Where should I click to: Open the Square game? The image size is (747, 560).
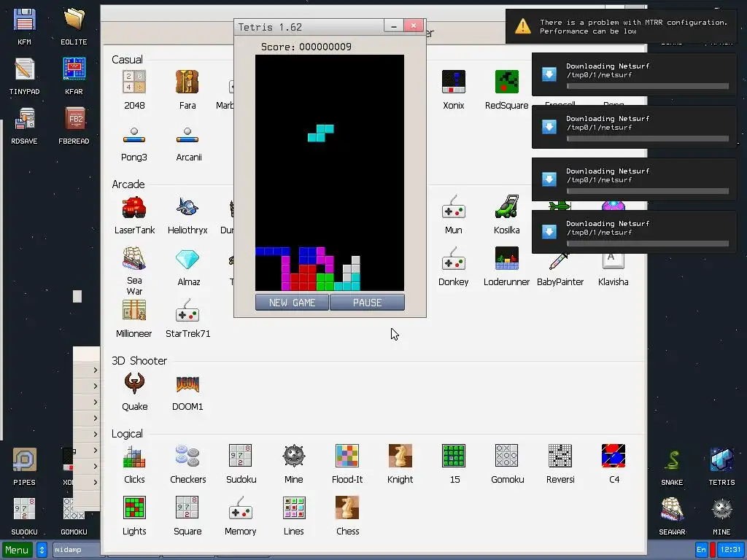click(187, 507)
